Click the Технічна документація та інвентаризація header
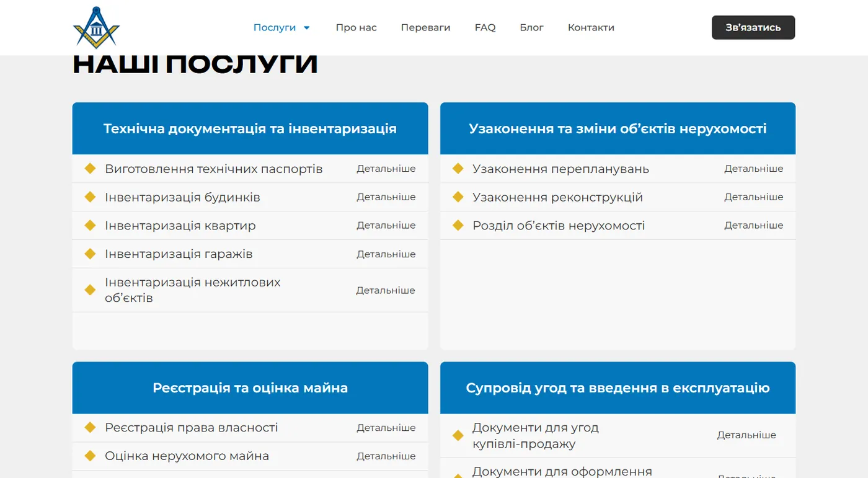868x478 pixels. coord(250,128)
